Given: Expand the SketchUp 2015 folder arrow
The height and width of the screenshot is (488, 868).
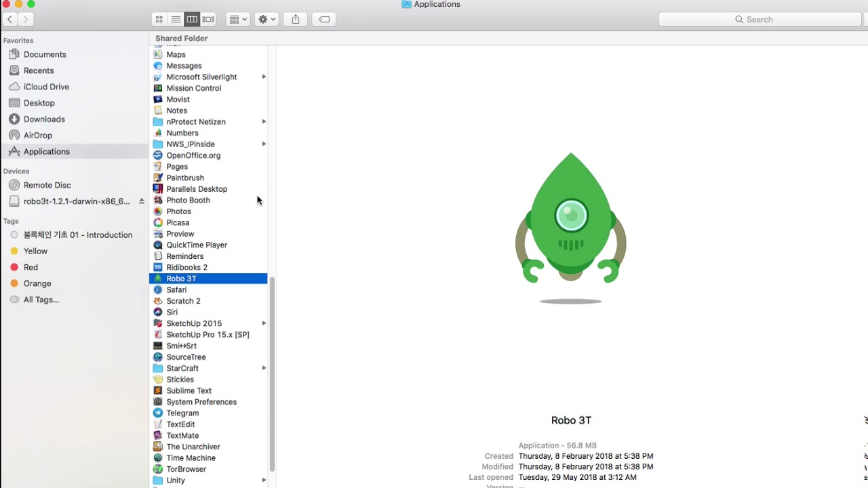Looking at the screenshot, I should coord(264,323).
